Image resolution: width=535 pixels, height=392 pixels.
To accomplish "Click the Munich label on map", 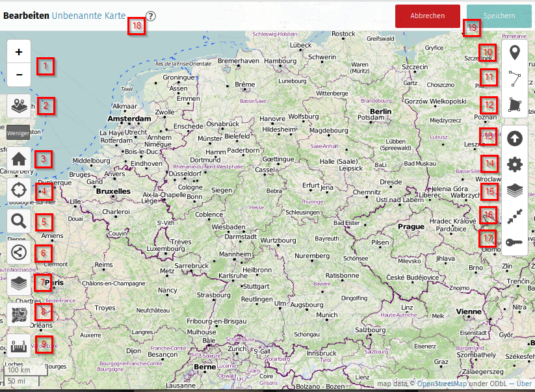I will pyautogui.click(x=327, y=315).
